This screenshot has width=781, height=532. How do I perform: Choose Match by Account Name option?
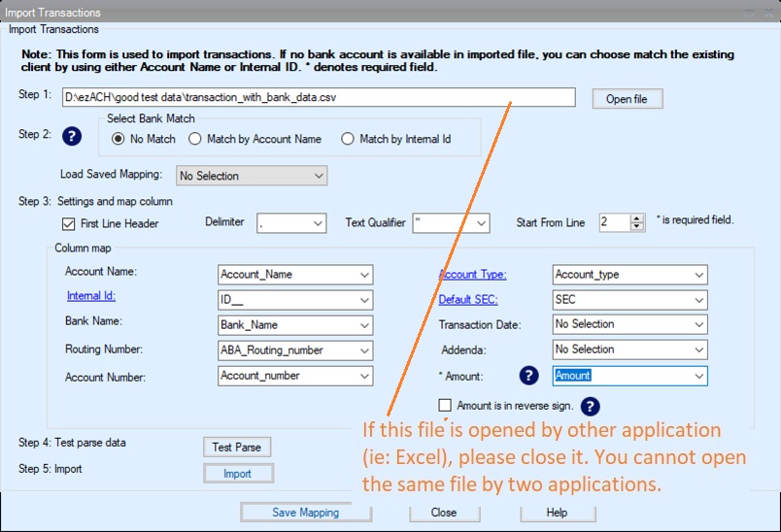coord(195,139)
